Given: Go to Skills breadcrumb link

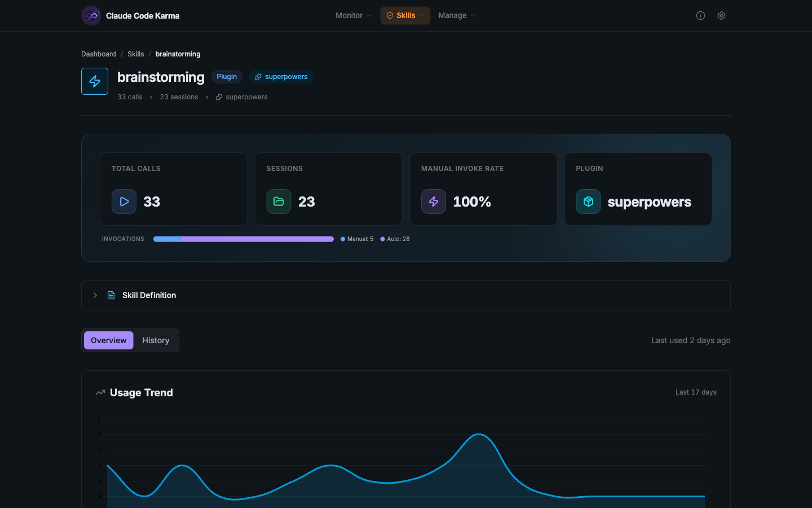Looking at the screenshot, I should click(x=136, y=54).
